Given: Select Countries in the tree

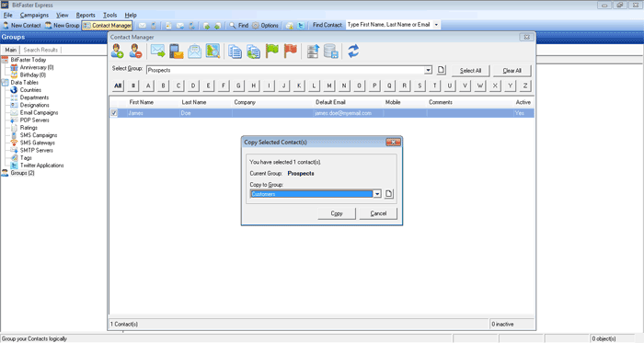Looking at the screenshot, I should [30, 90].
